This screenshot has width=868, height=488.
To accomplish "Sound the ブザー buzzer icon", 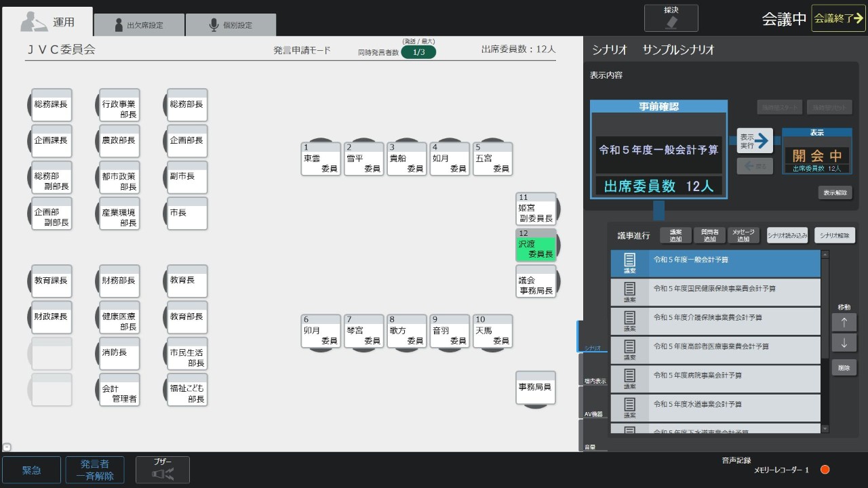I will pyautogui.click(x=163, y=470).
